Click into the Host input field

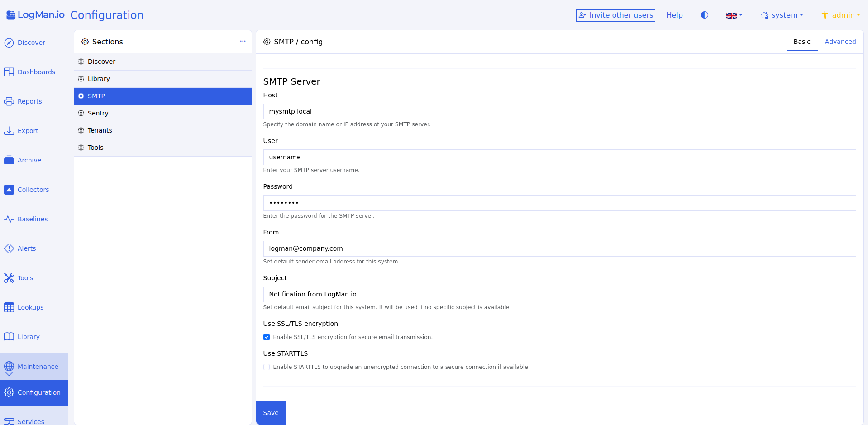[x=559, y=111]
